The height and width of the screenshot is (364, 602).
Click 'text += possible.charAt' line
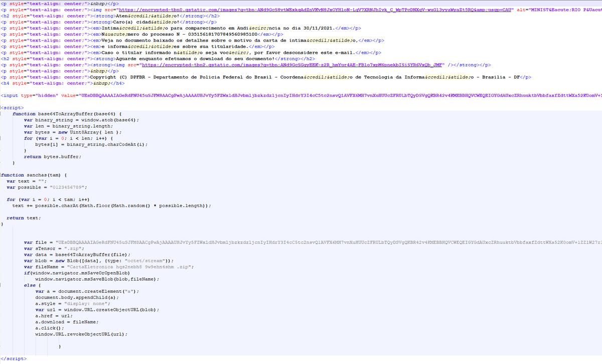[x=111, y=206]
